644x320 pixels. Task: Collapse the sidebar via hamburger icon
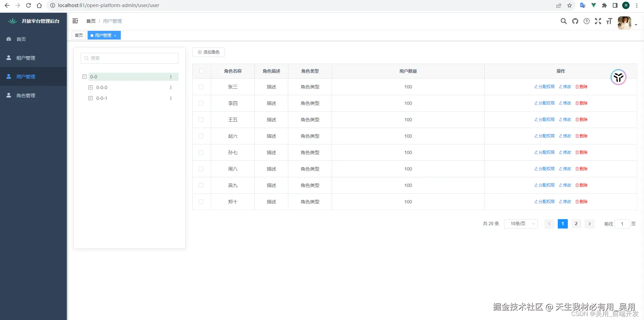[75, 21]
